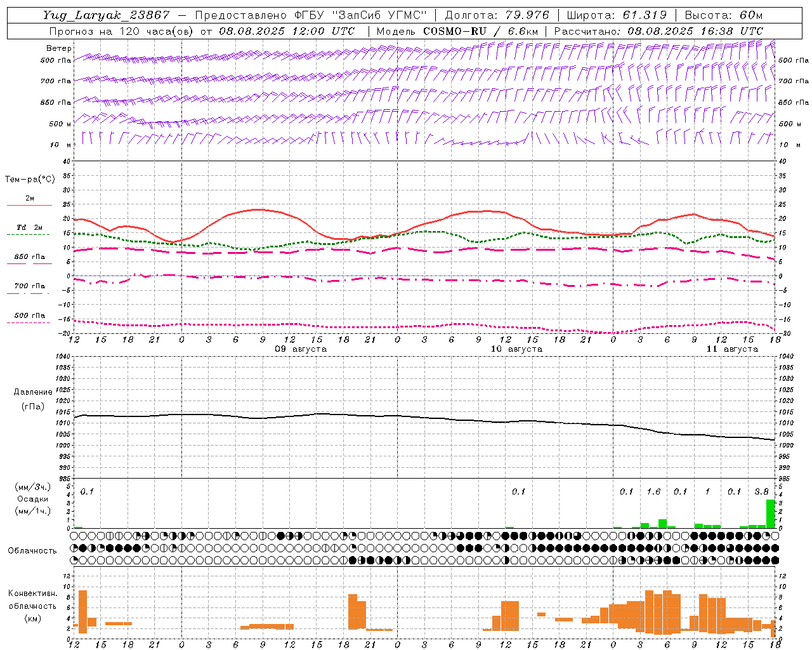This screenshot has width=812, height=650.
Task: Select the 'Долгота: 79.976' header value
Action: (x=497, y=15)
